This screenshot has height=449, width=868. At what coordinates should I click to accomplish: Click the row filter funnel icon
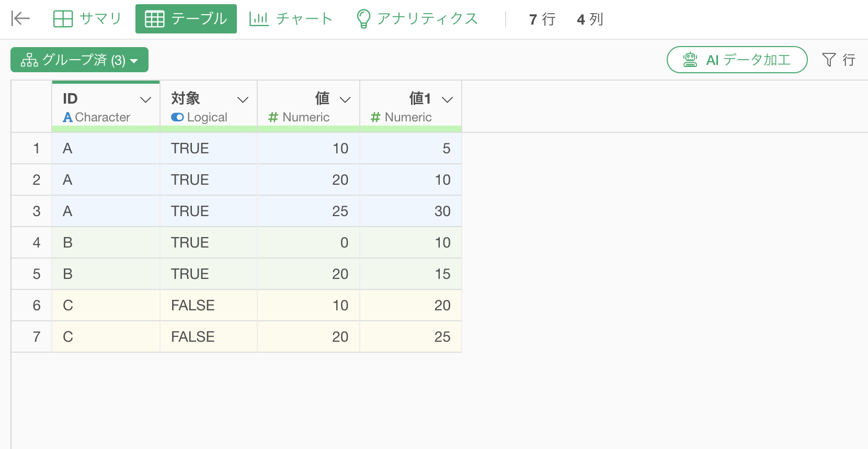click(829, 60)
